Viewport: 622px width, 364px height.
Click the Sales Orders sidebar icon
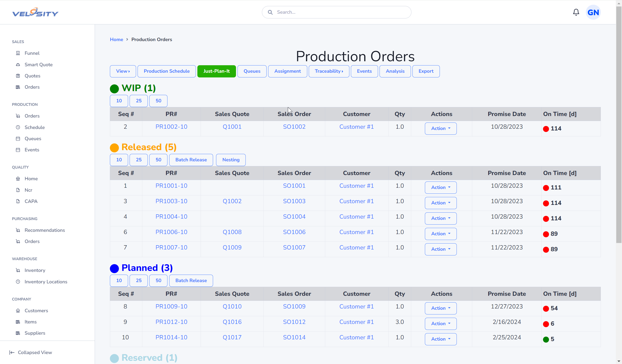pos(18,87)
